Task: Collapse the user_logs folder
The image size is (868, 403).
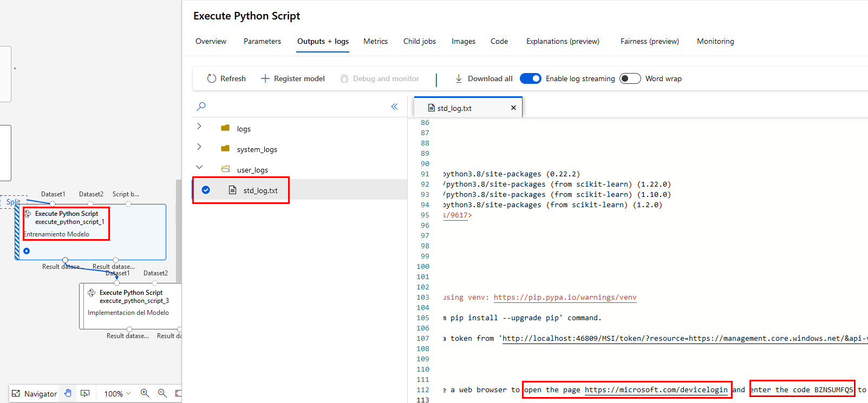Action: click(x=199, y=167)
